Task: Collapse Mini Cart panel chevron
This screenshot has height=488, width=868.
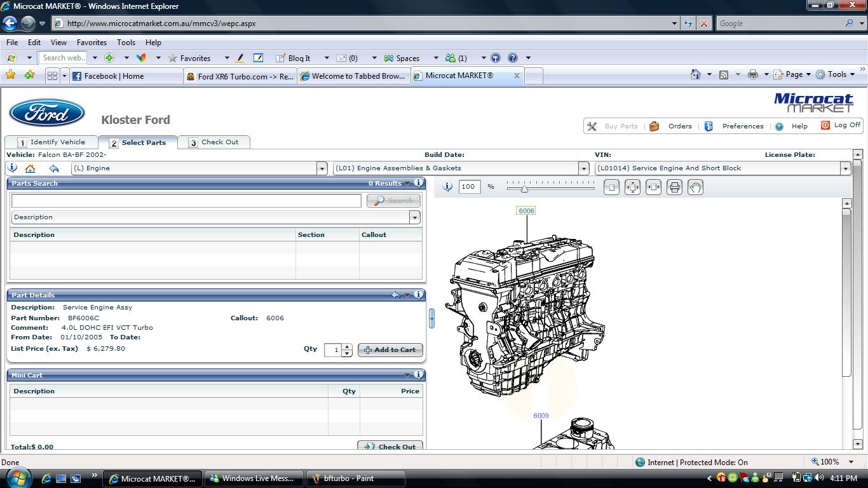Action: pos(407,376)
